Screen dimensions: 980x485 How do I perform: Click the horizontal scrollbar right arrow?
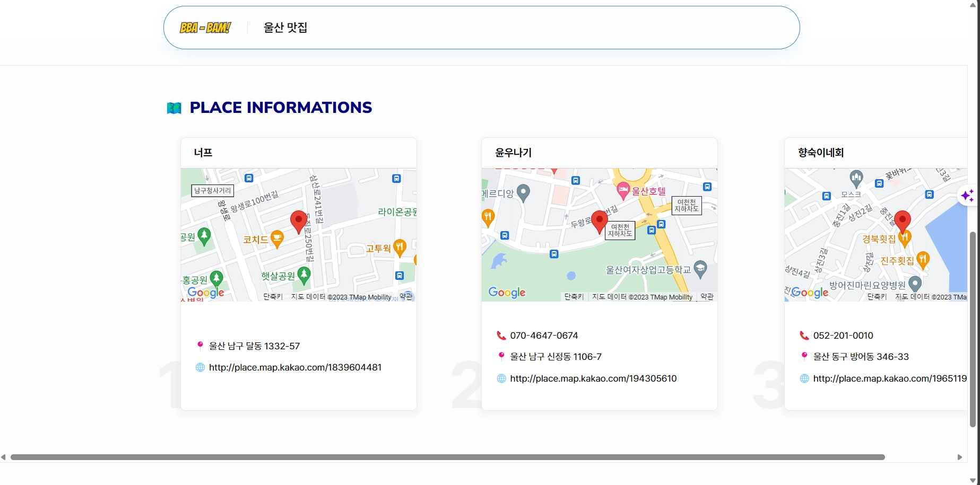[x=959, y=457]
